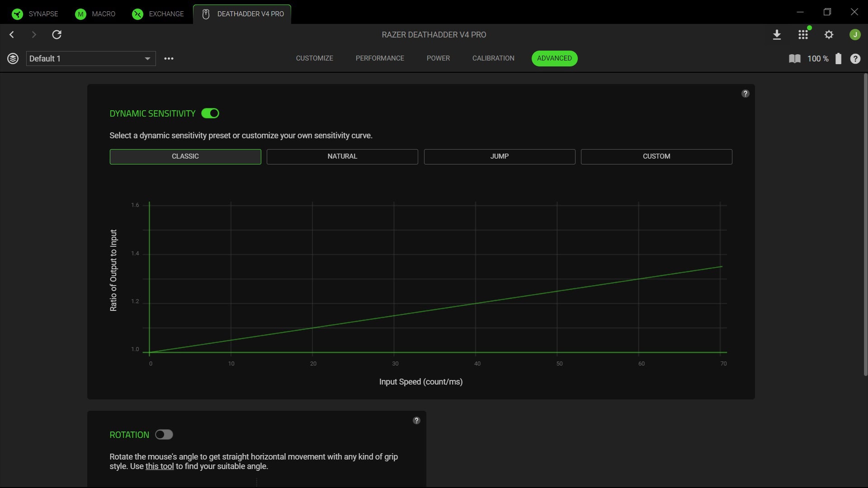This screenshot has height=488, width=868.
Task: Open the 'this tool' link
Action: 160,466
